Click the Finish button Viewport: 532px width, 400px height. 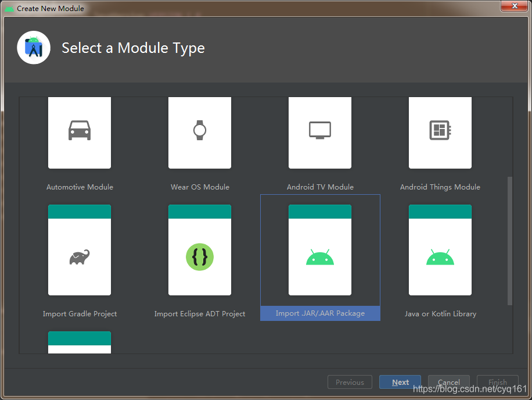(x=498, y=382)
